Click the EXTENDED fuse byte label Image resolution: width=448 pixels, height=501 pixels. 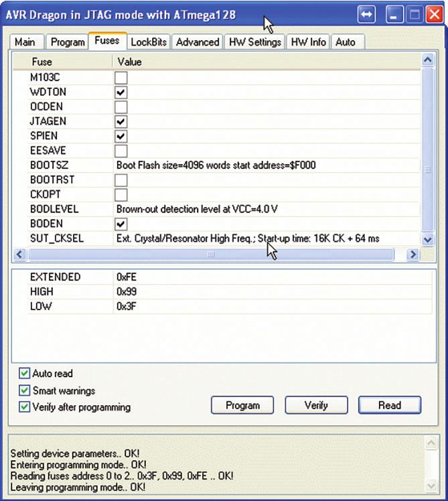[x=56, y=277]
